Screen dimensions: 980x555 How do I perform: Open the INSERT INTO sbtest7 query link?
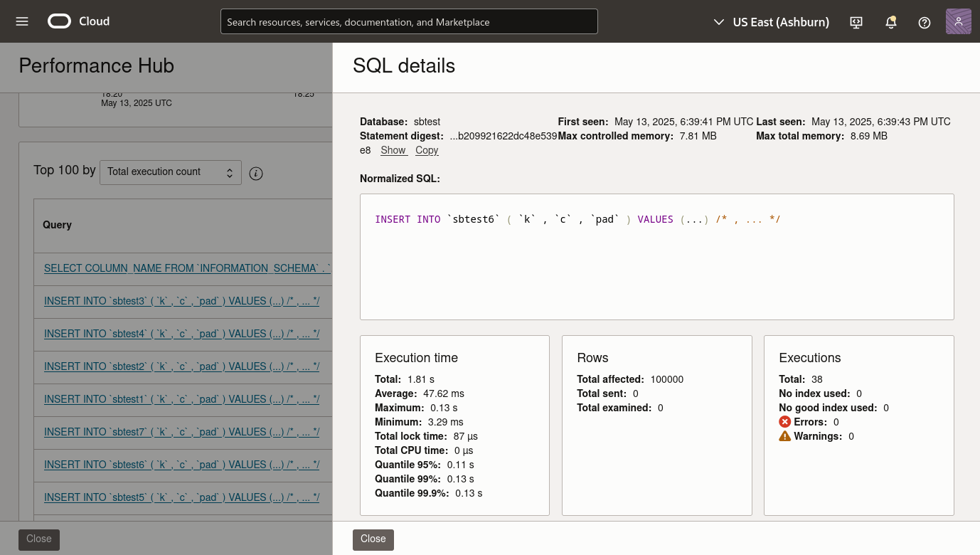pyautogui.click(x=181, y=432)
